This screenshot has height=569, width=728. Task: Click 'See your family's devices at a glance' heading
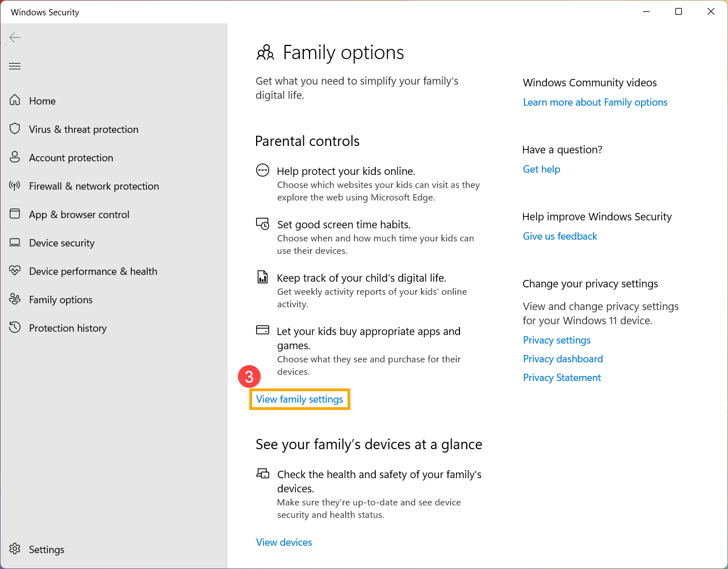point(369,444)
